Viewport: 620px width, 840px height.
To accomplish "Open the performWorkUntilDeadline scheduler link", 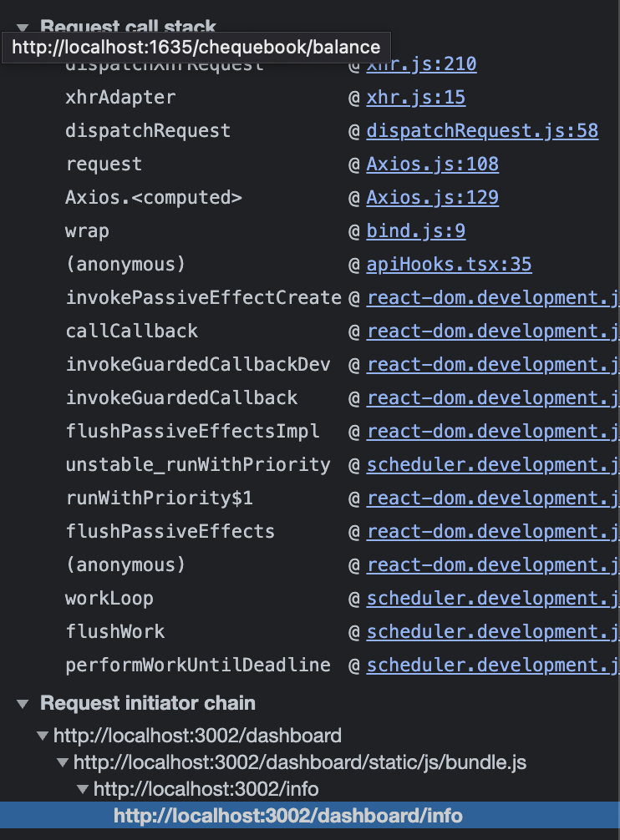I will tap(493, 665).
